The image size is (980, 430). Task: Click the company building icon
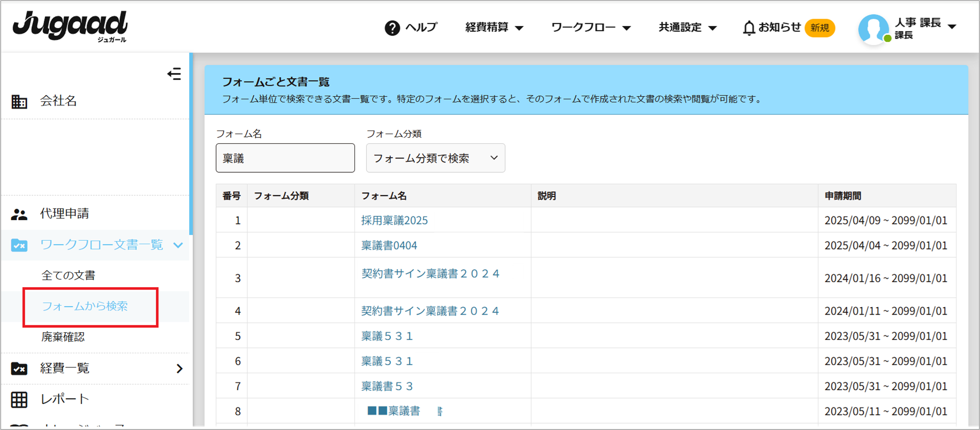19,101
